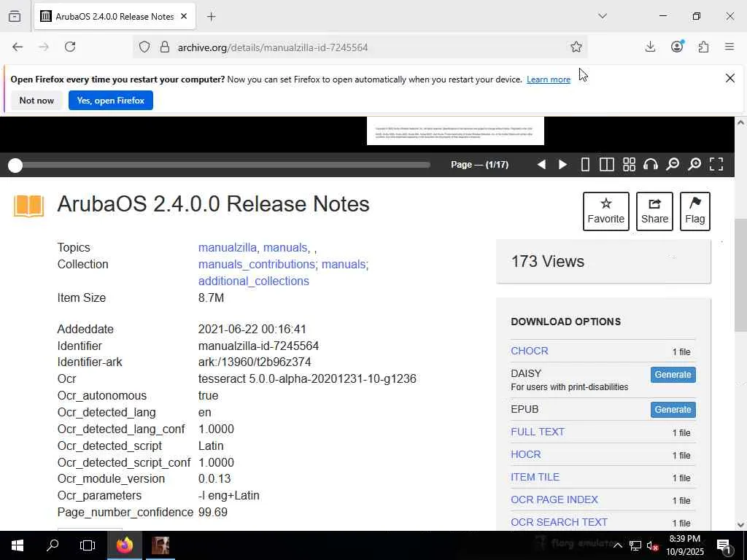Click the Firefox taskbar icon
Screen dimensions: 747x560
pos(125,545)
